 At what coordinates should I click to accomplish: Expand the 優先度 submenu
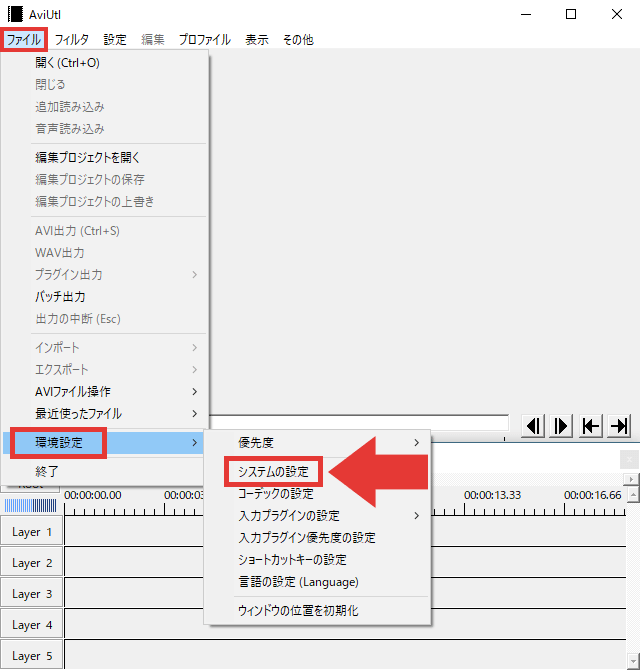coord(317,443)
